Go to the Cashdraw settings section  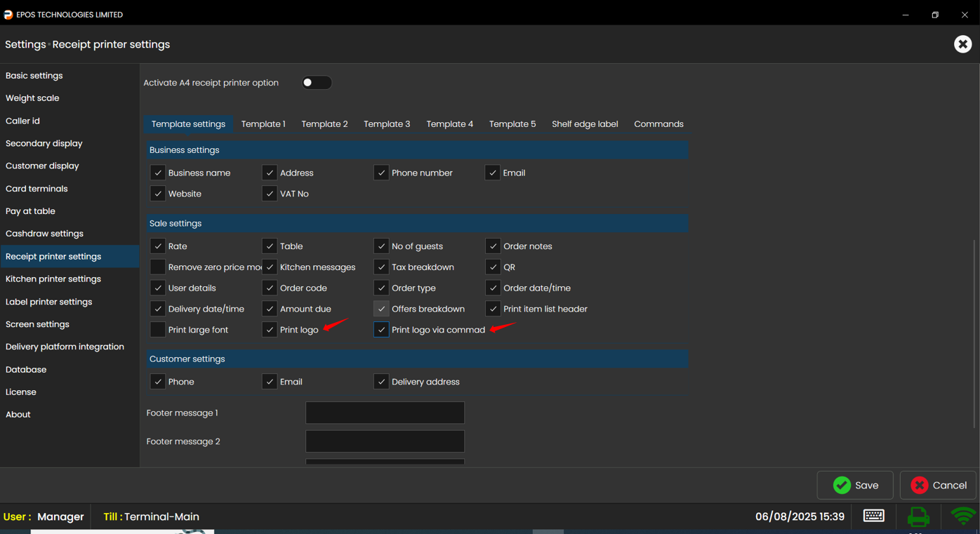[x=44, y=234]
